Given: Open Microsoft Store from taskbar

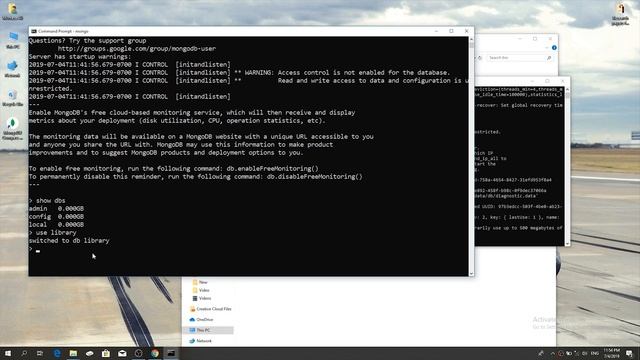Looking at the screenshot, I should [x=106, y=353].
